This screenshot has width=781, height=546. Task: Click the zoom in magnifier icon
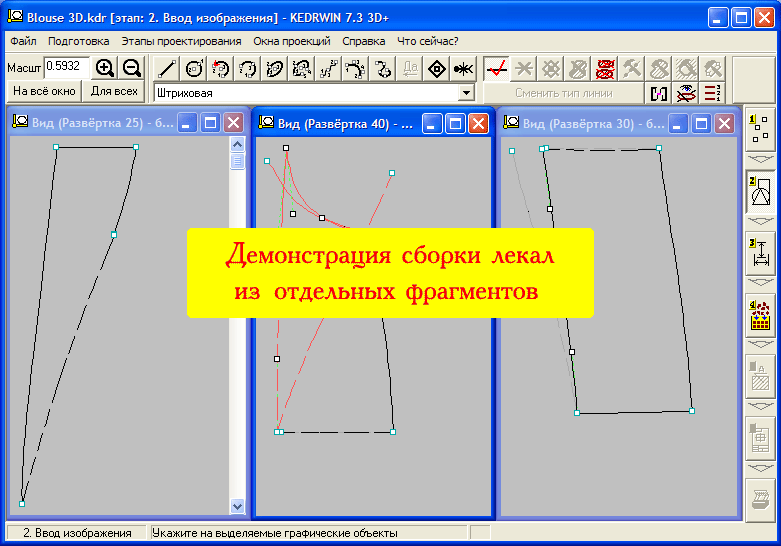105,68
